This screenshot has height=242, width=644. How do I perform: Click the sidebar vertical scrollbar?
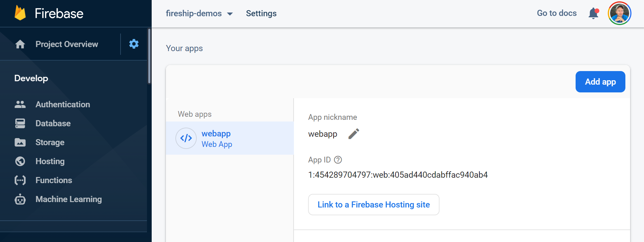(149, 56)
